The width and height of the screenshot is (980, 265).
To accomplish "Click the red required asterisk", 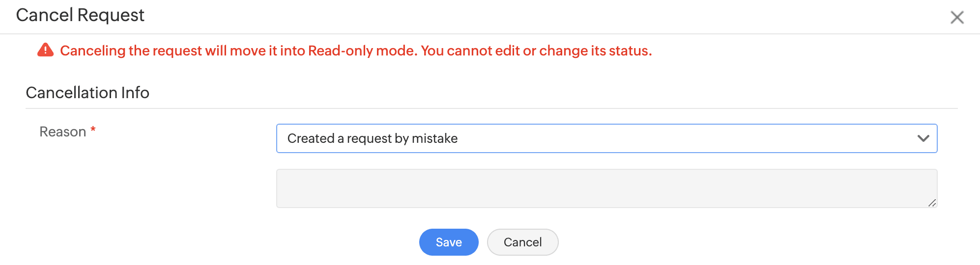I will point(93,130).
